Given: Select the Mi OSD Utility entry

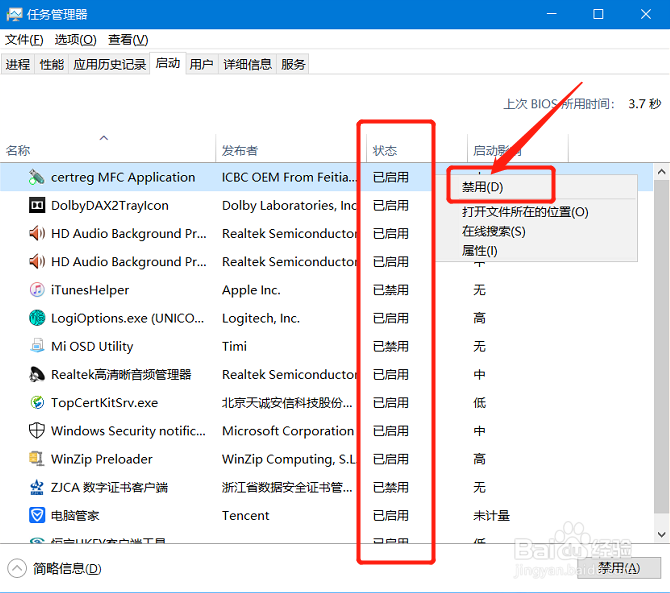Looking at the screenshot, I should tap(92, 346).
